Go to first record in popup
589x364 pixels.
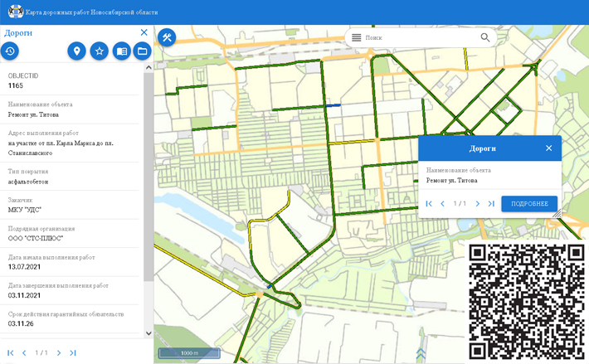[429, 204]
